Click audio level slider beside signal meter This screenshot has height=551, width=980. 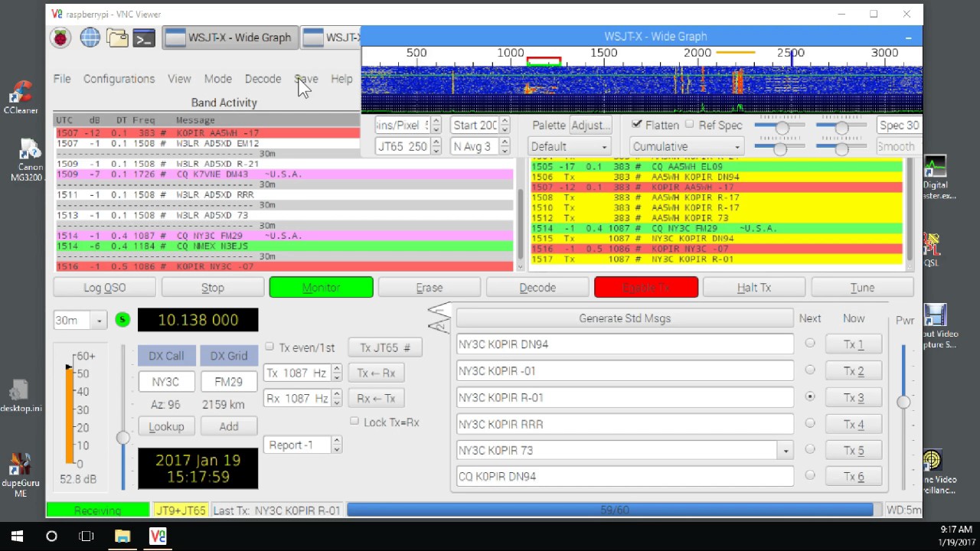point(122,438)
